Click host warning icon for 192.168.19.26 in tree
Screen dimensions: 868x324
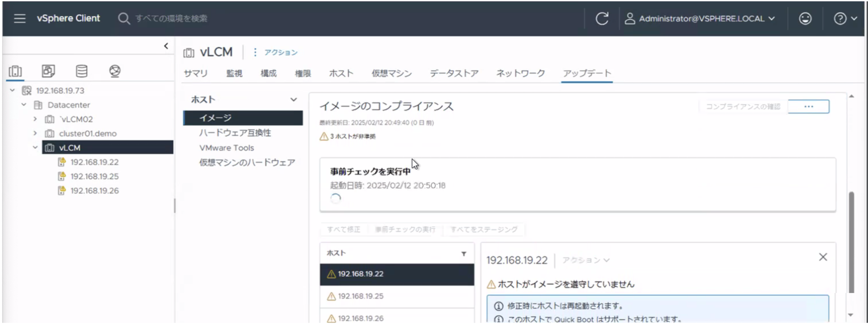62,191
